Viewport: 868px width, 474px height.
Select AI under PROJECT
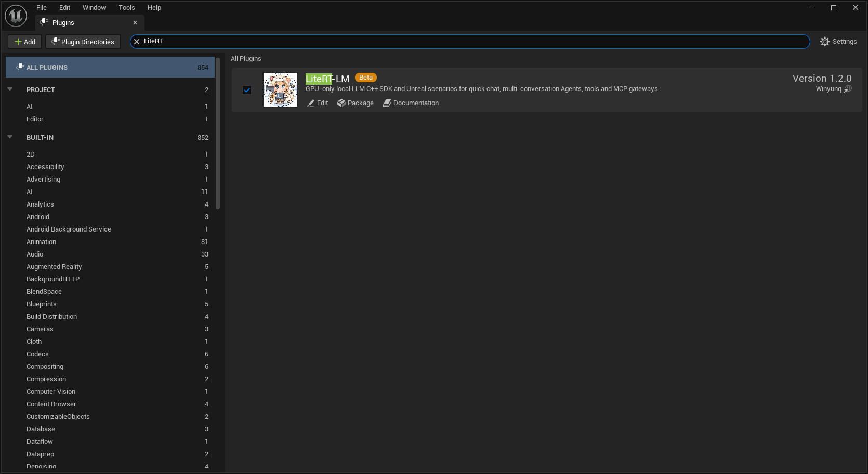[x=110, y=106]
